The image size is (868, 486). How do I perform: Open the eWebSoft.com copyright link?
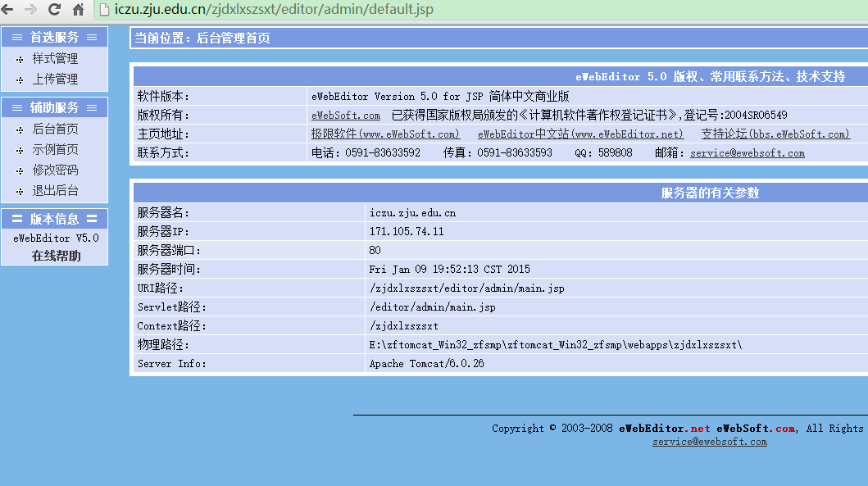click(x=345, y=115)
